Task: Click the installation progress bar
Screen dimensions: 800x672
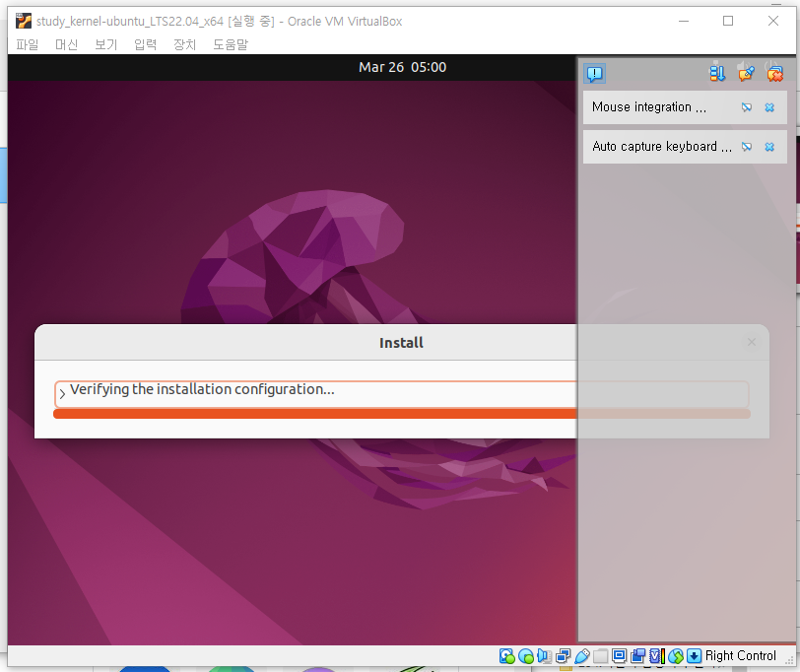Action: click(x=315, y=414)
